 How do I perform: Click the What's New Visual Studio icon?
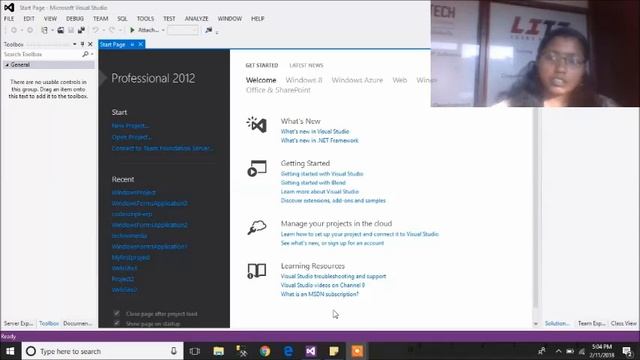tap(257, 124)
